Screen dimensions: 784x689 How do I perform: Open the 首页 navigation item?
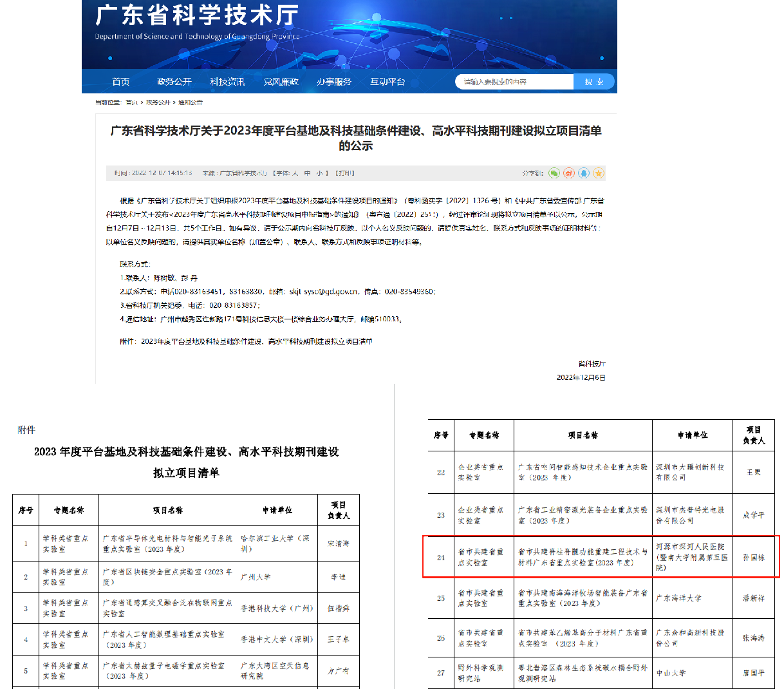(121, 82)
